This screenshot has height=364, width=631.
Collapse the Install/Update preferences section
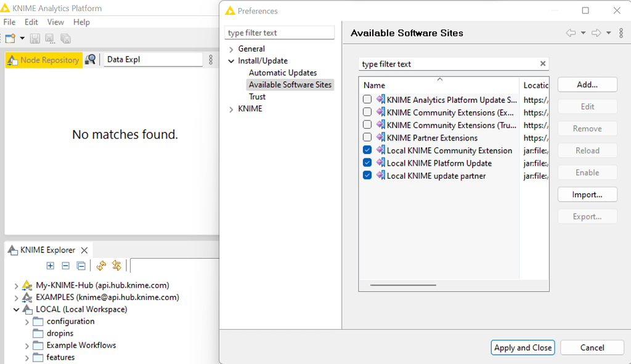[232, 60]
